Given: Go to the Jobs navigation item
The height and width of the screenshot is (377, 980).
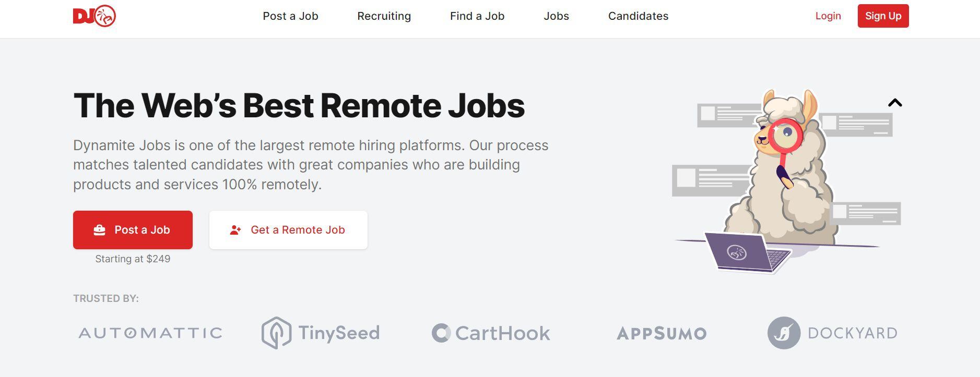Looking at the screenshot, I should pos(556,16).
